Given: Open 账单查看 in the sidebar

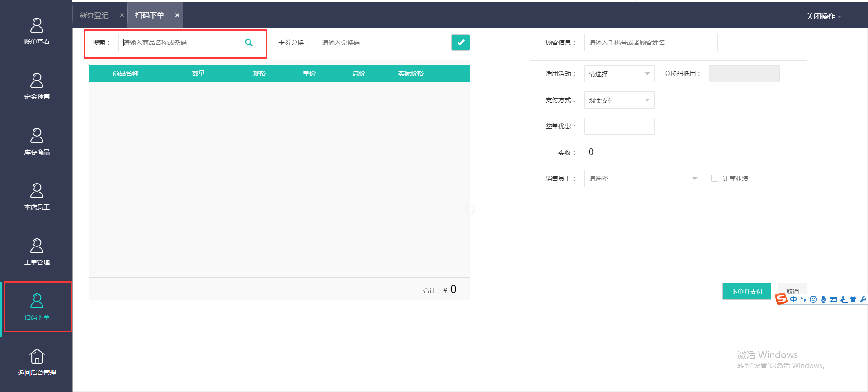Looking at the screenshot, I should tap(37, 31).
